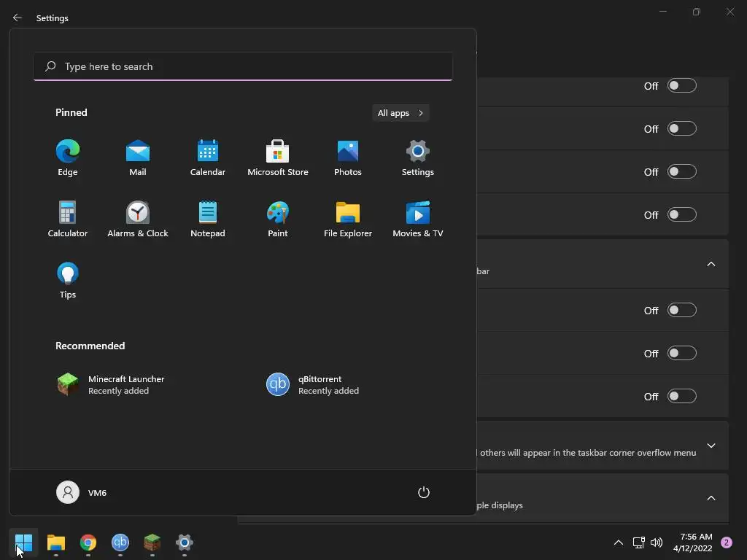Launch Movies & TV
Viewport: 747px width, 560px height.
click(418, 219)
